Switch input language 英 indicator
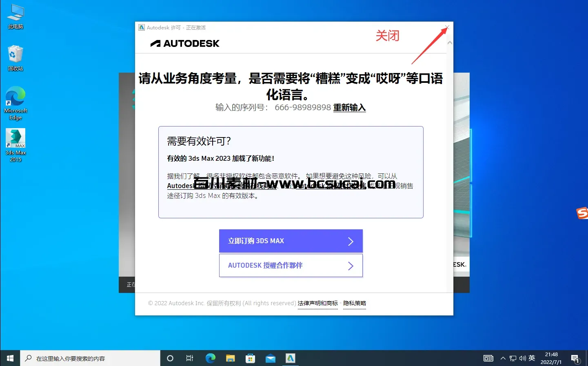Viewport: 588px width, 366px height. [x=532, y=358]
